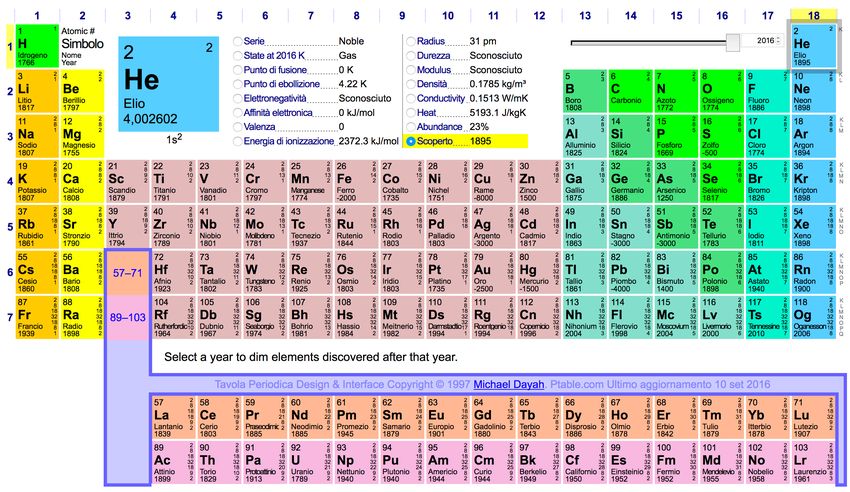Select the Valenza radio button
850x492 pixels.
(x=237, y=127)
